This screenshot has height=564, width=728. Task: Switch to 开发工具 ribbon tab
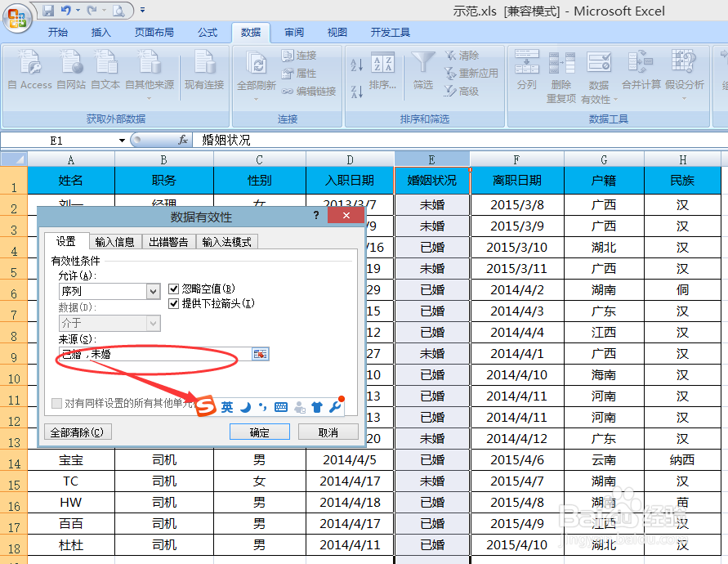390,32
